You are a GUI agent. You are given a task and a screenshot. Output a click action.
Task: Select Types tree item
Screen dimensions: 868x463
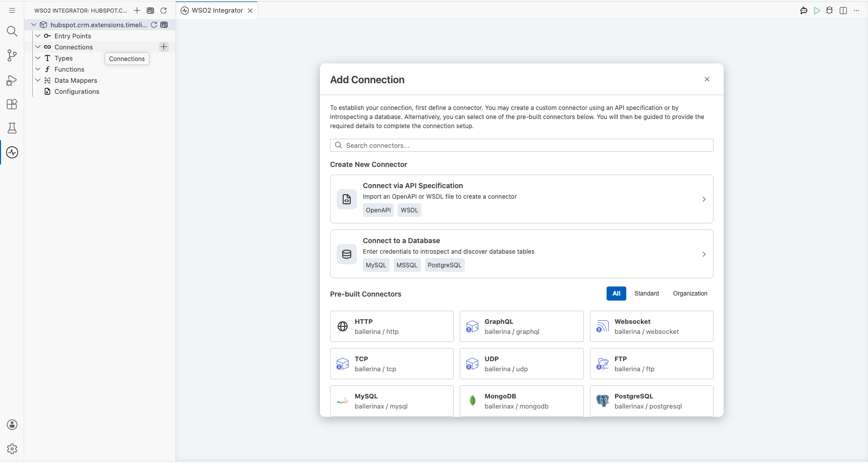coord(64,58)
